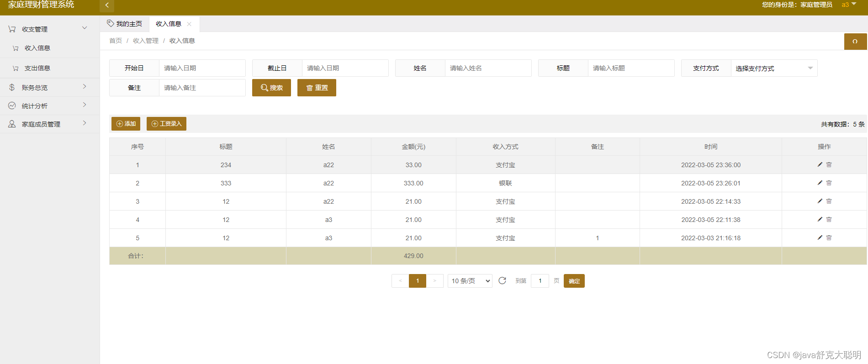The width and height of the screenshot is (868, 364).
Task: Click the 家庭理财管理系统 title
Action: (x=41, y=5)
